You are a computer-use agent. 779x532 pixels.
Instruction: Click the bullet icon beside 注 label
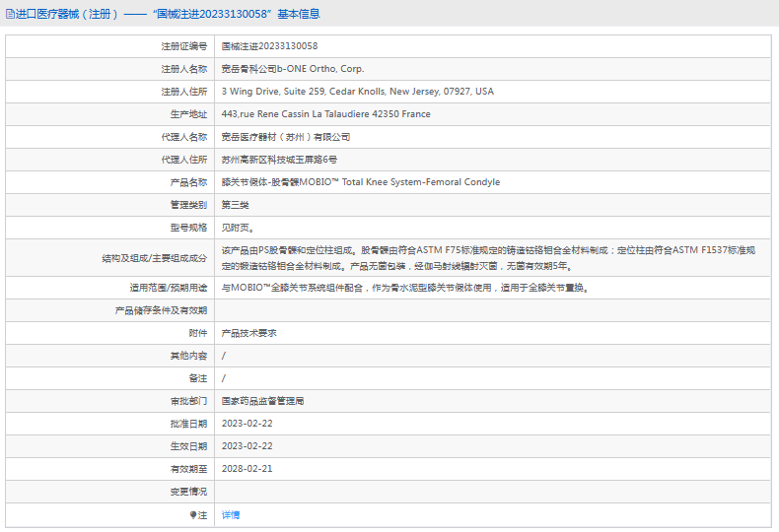(x=193, y=515)
